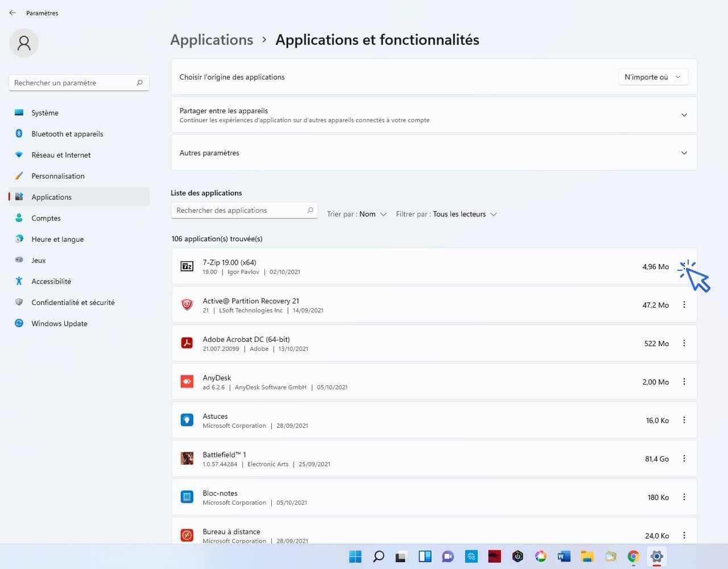
Task: Open options menu for Battlefield 1
Action: (x=684, y=459)
